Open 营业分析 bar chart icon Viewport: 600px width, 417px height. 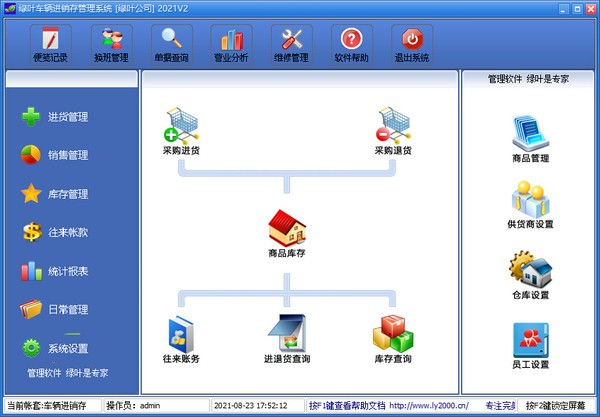(231, 44)
